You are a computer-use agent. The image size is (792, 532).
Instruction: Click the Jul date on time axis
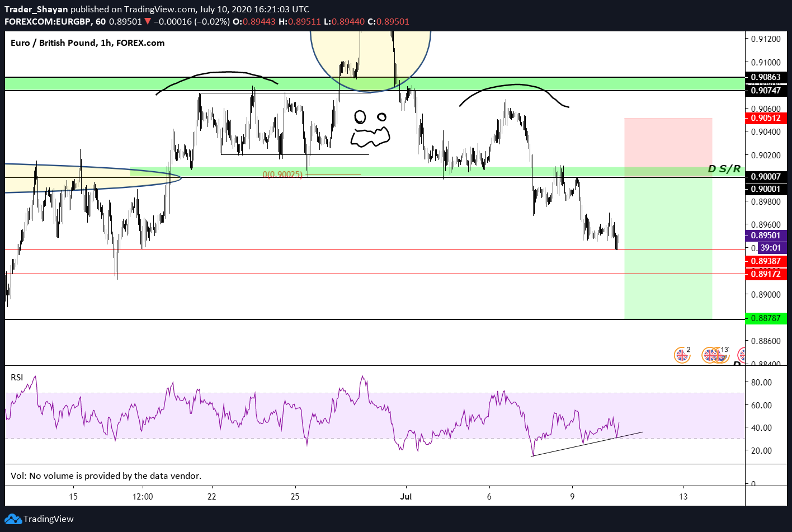coord(406,497)
